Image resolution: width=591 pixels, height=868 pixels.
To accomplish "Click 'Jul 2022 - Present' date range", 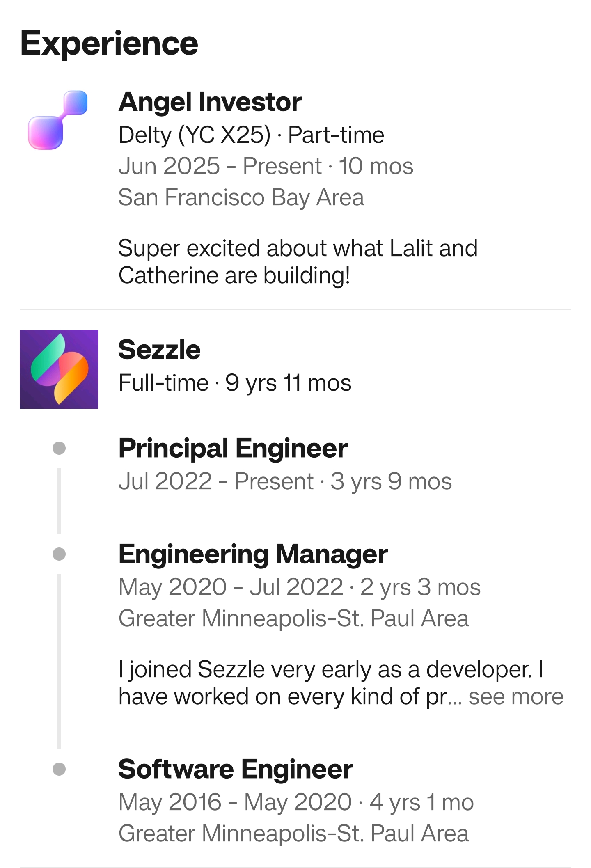I will 216,481.
